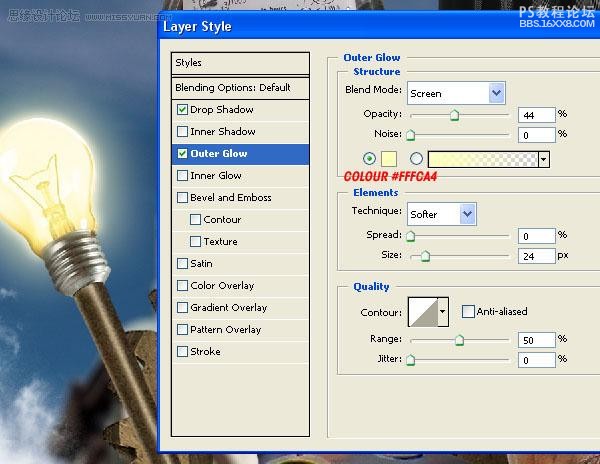Open the Color Overlay settings row

point(240,286)
